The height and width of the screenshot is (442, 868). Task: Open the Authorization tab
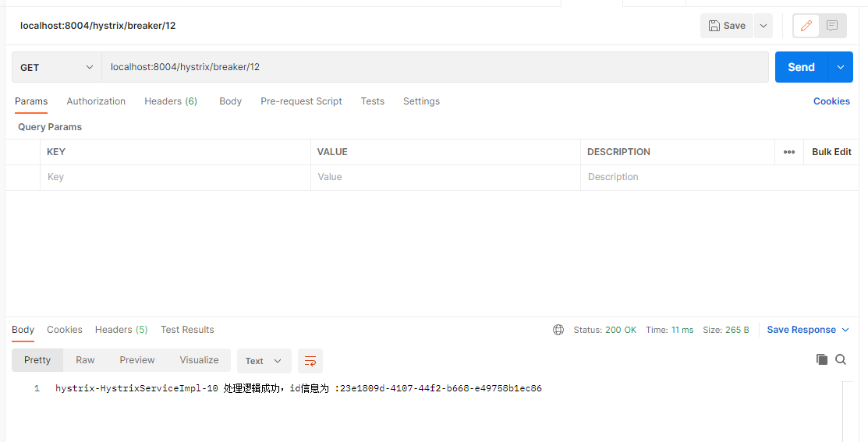[96, 101]
